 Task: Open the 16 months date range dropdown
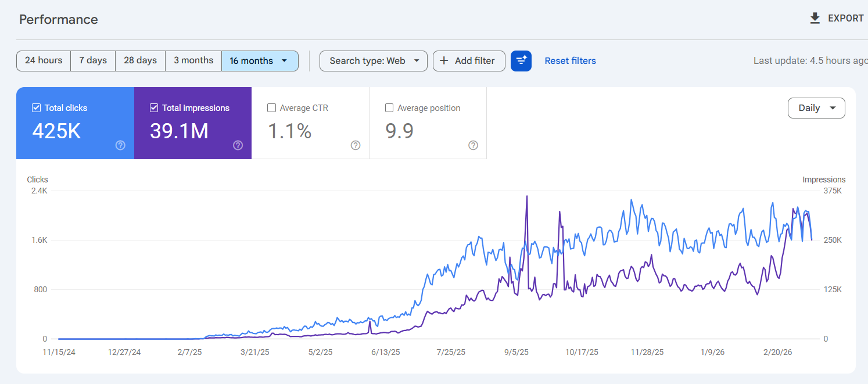[x=260, y=61]
